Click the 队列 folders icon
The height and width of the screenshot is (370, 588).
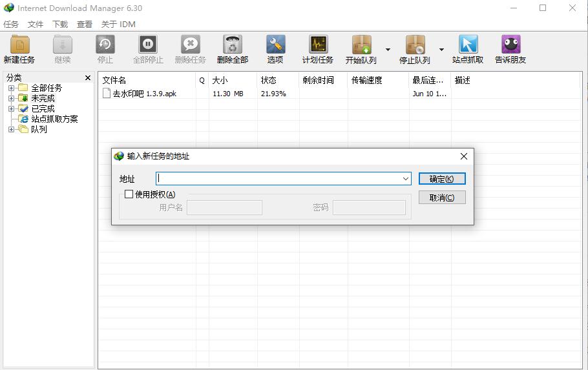(x=23, y=129)
